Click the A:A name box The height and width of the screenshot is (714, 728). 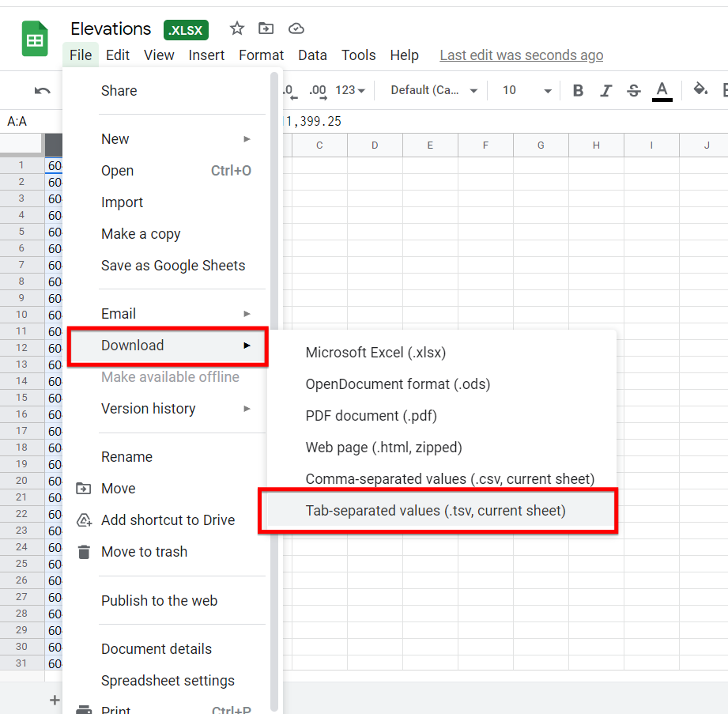tap(31, 121)
